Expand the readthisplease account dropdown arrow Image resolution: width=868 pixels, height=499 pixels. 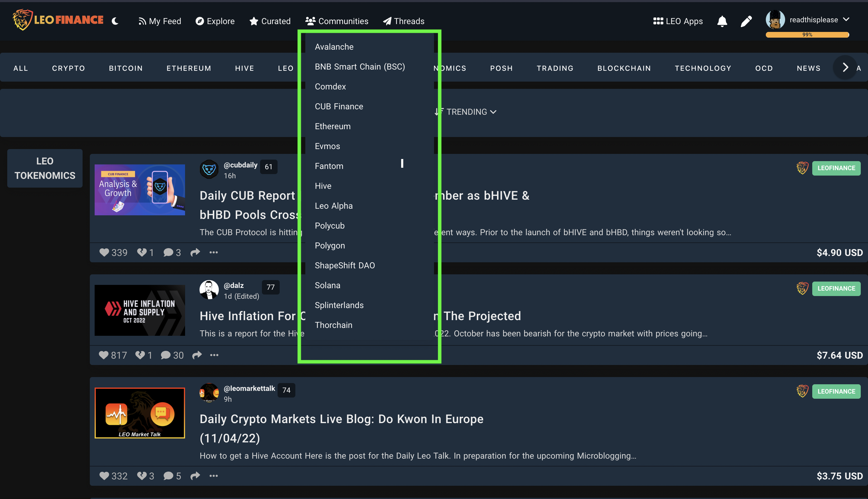pos(846,19)
